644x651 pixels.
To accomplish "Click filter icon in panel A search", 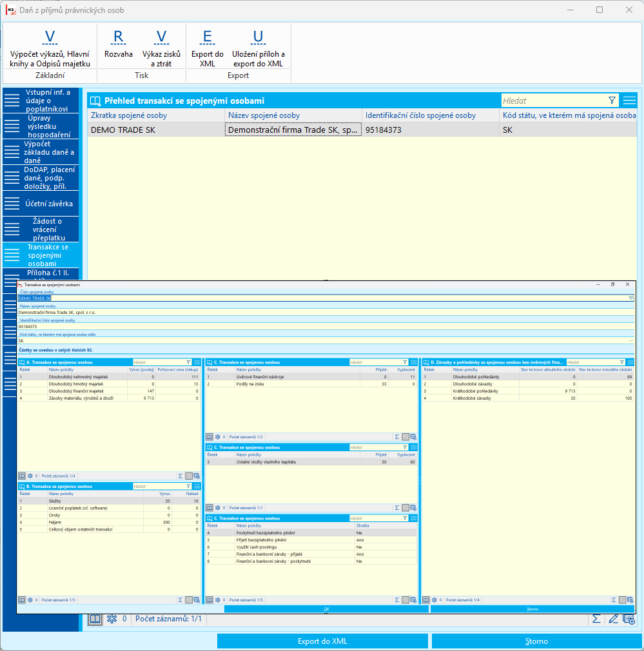I will 188,362.
